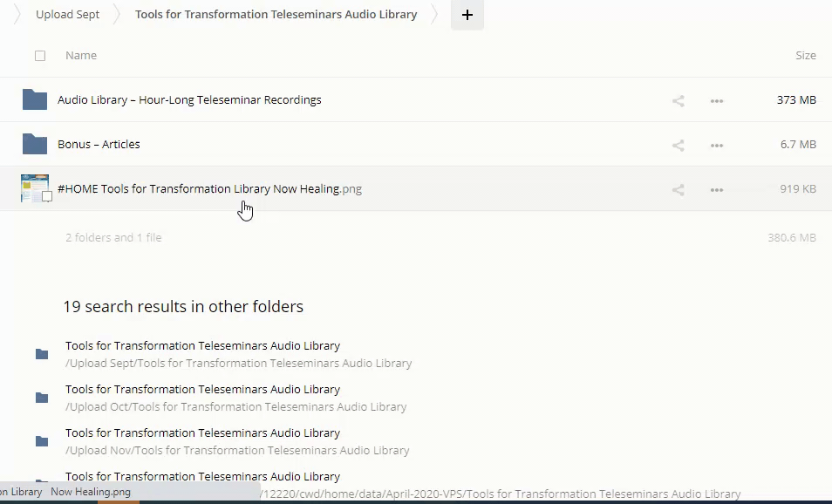The height and width of the screenshot is (504, 832).
Task: Click folder icon of Upload Oct search result
Action: 42,398
